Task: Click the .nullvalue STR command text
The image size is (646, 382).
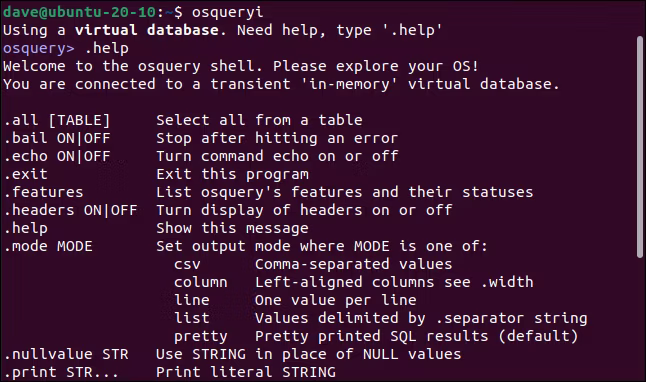Action: (x=66, y=354)
